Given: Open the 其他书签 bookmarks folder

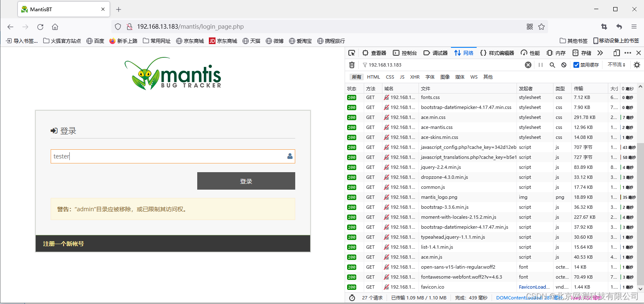Looking at the screenshot, I should (x=574, y=41).
